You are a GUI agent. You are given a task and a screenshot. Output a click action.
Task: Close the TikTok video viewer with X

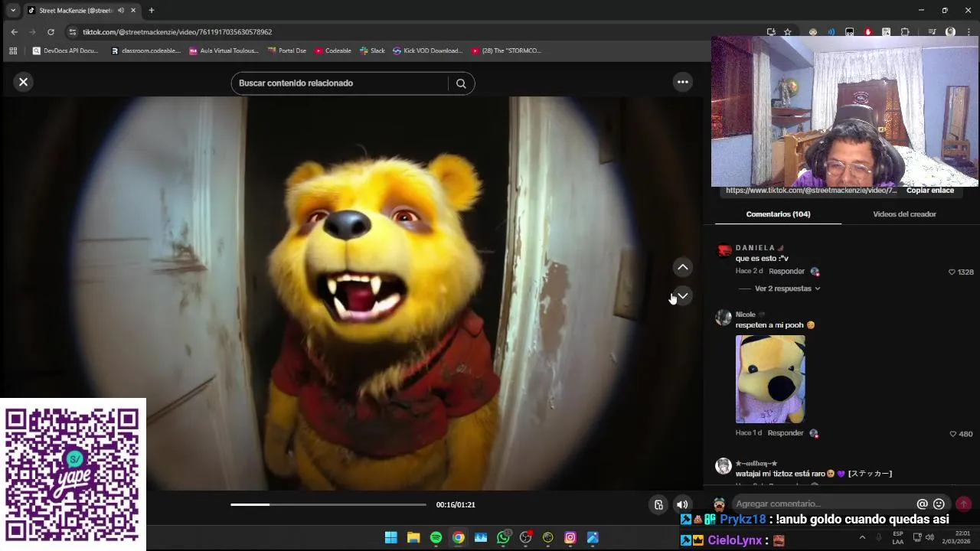23,82
